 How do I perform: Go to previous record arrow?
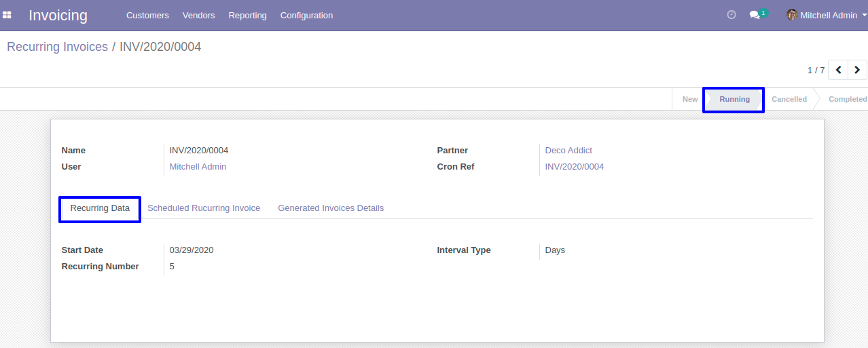tap(838, 70)
